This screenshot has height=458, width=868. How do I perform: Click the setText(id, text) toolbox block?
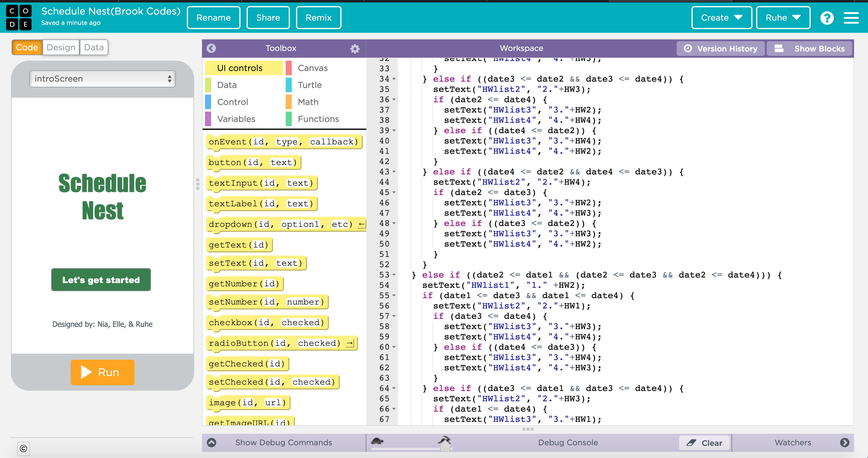click(255, 263)
